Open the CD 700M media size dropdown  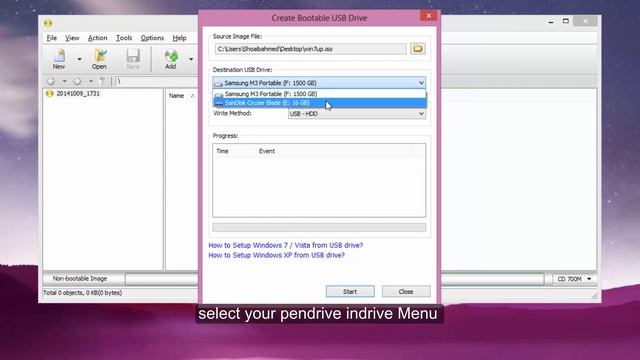574,279
